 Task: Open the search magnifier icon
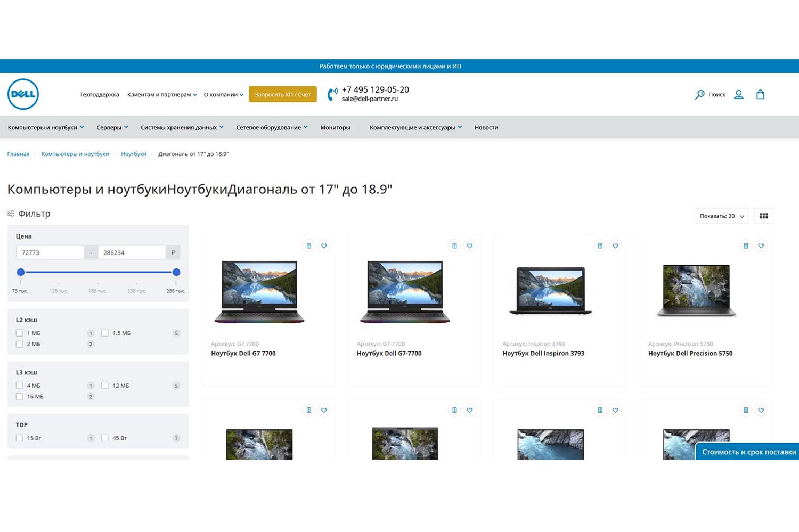point(699,94)
